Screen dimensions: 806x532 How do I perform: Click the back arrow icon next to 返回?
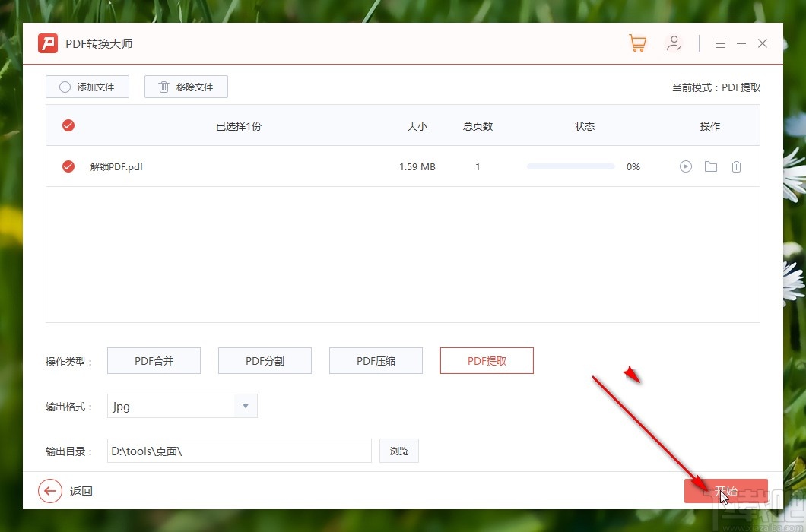click(49, 491)
